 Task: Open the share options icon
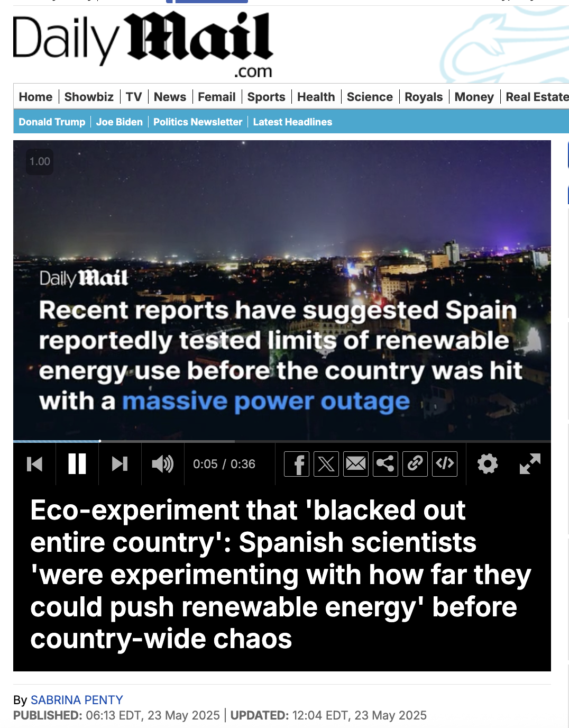(x=386, y=465)
